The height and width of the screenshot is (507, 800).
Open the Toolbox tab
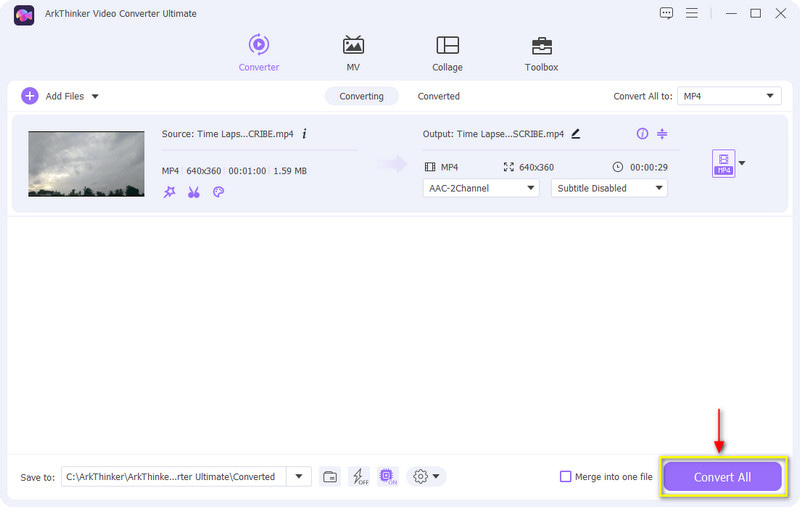pyautogui.click(x=541, y=53)
